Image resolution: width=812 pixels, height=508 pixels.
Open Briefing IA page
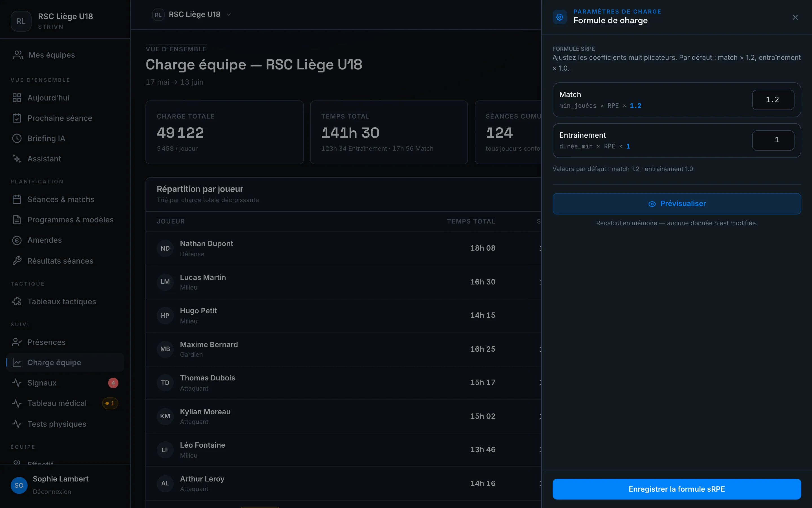coord(65,138)
